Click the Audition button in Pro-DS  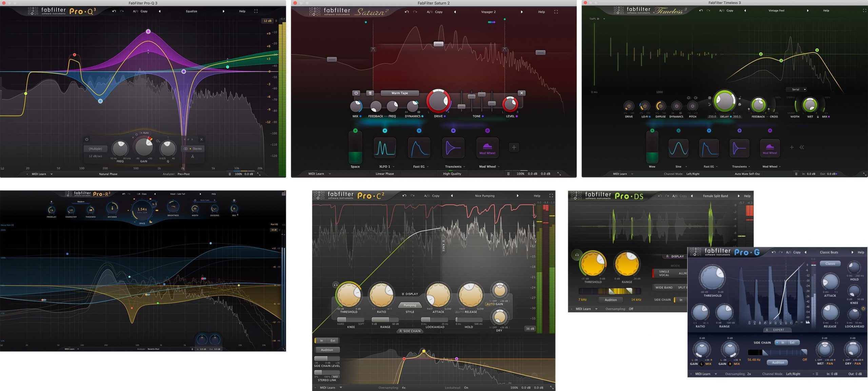pos(610,300)
